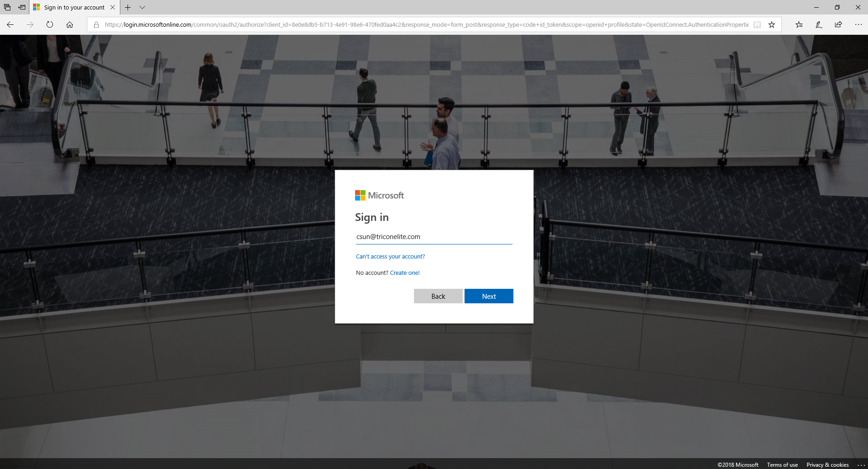The image size is (868, 469).
Task: Refresh the sign-in page
Action: point(50,24)
